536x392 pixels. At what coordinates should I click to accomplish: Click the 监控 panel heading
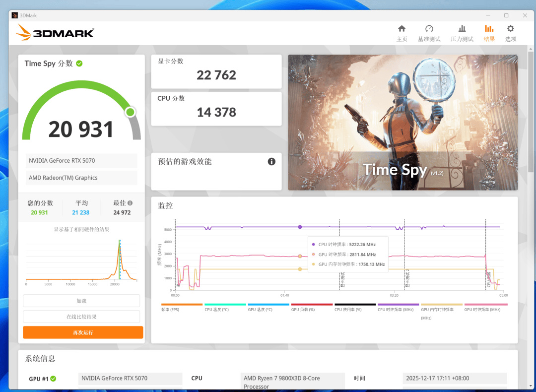point(165,205)
